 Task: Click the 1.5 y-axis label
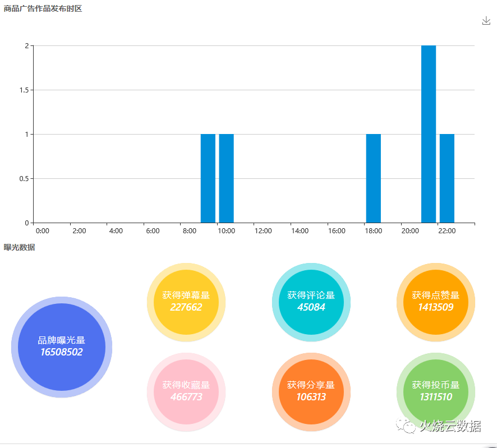coord(24,90)
